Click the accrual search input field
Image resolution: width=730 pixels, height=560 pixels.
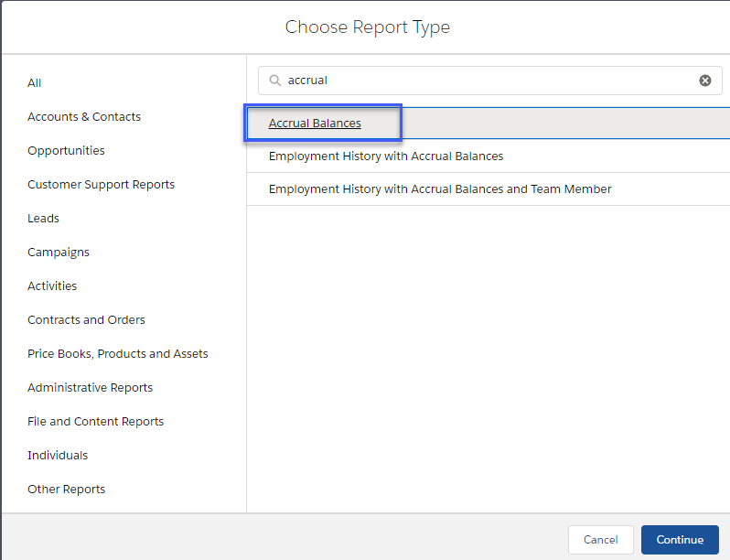click(x=485, y=81)
